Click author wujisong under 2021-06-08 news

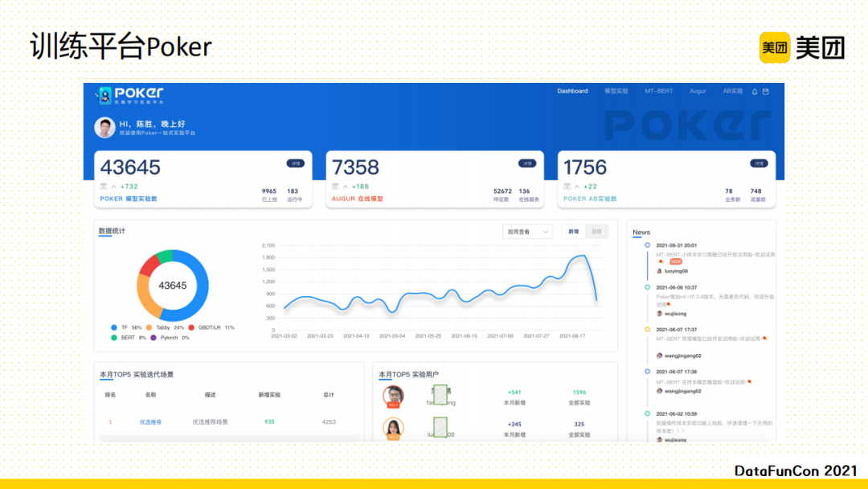click(x=675, y=314)
